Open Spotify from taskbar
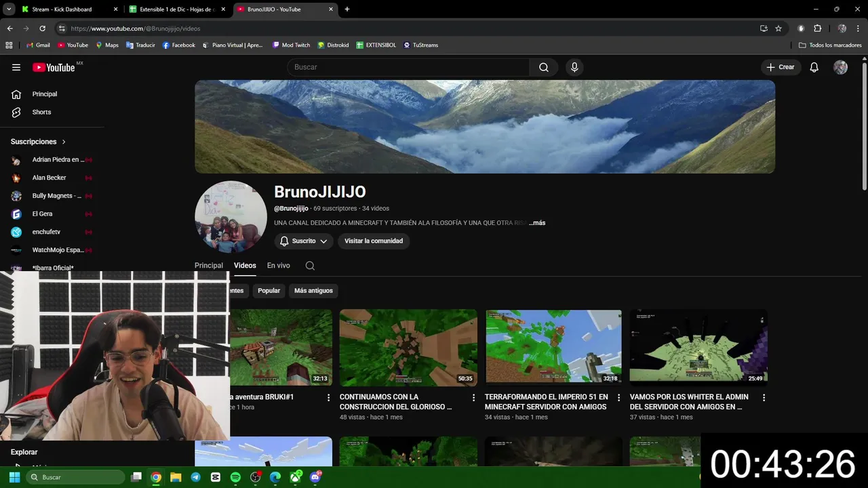This screenshot has width=868, height=488. tap(235, 477)
